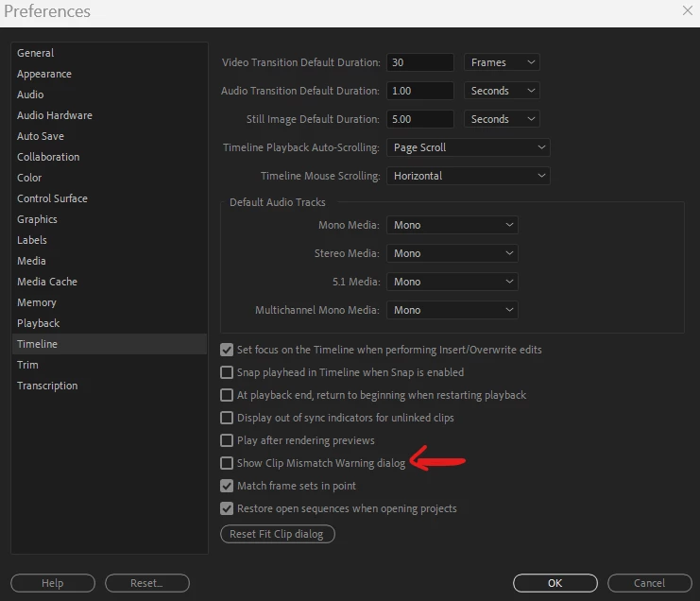Open Playback preferences
This screenshot has width=700, height=601.
click(110, 323)
